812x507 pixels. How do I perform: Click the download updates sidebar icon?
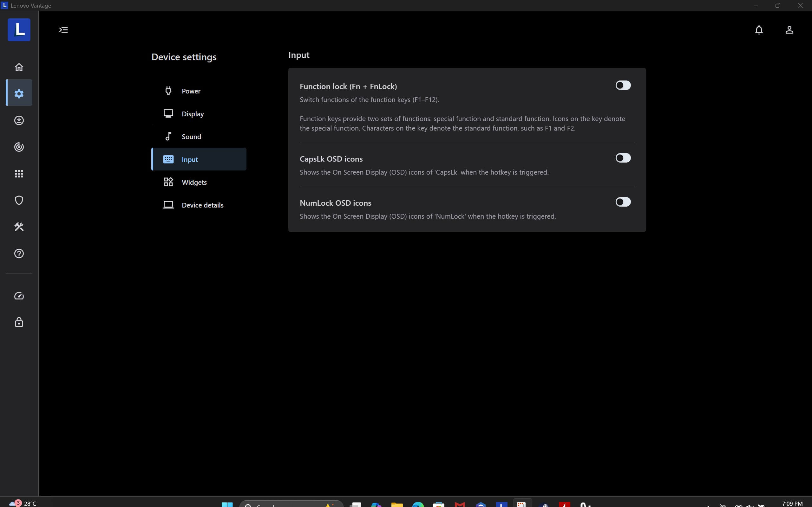[x=19, y=120]
